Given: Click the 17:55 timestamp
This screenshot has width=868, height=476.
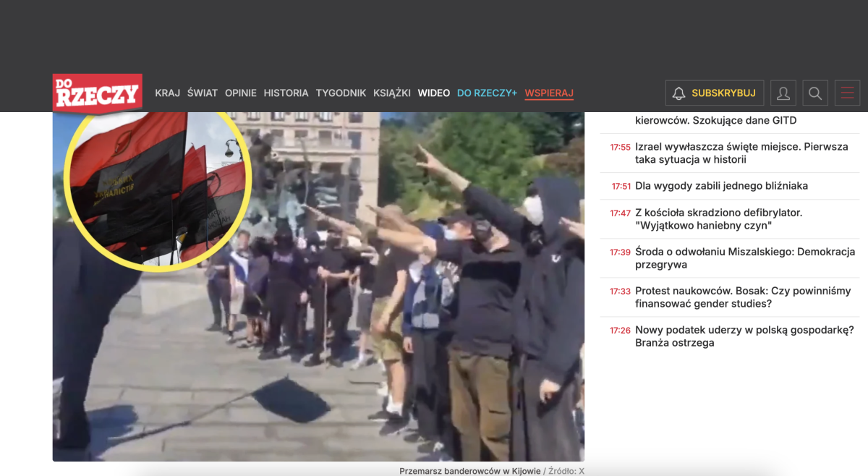Looking at the screenshot, I should 620,147.
